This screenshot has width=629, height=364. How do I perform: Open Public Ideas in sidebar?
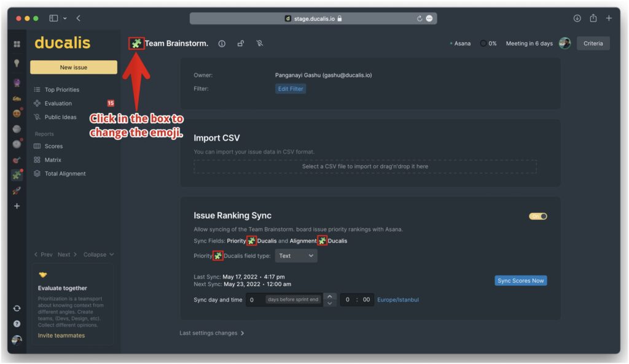[60, 117]
